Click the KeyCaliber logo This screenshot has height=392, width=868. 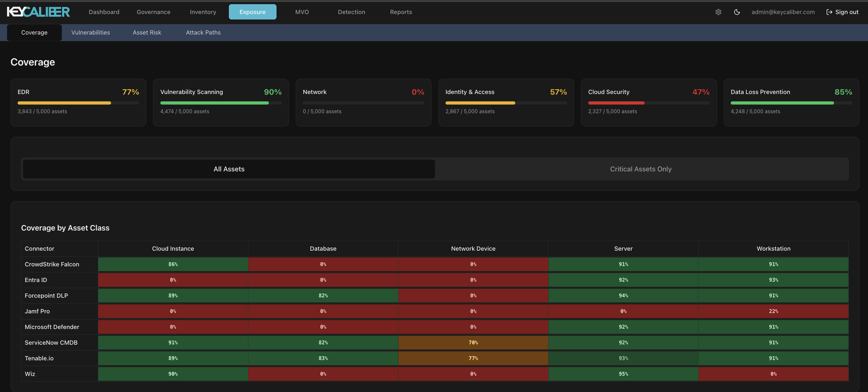[38, 12]
